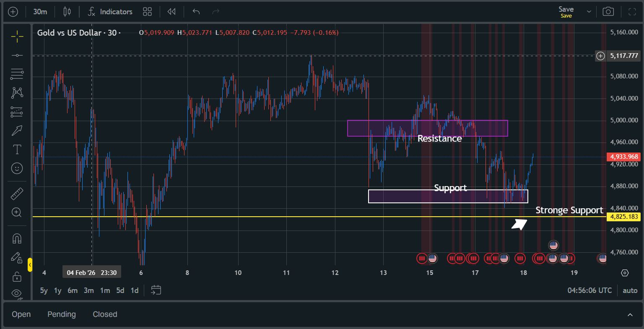644x329 pixels.
Task: Click the bar replay rewind icon
Action: click(171, 12)
